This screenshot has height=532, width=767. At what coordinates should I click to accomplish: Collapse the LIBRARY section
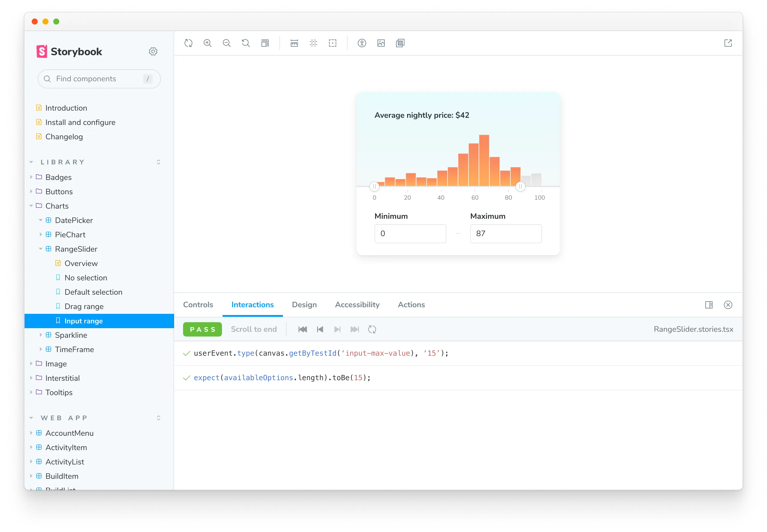coord(31,162)
